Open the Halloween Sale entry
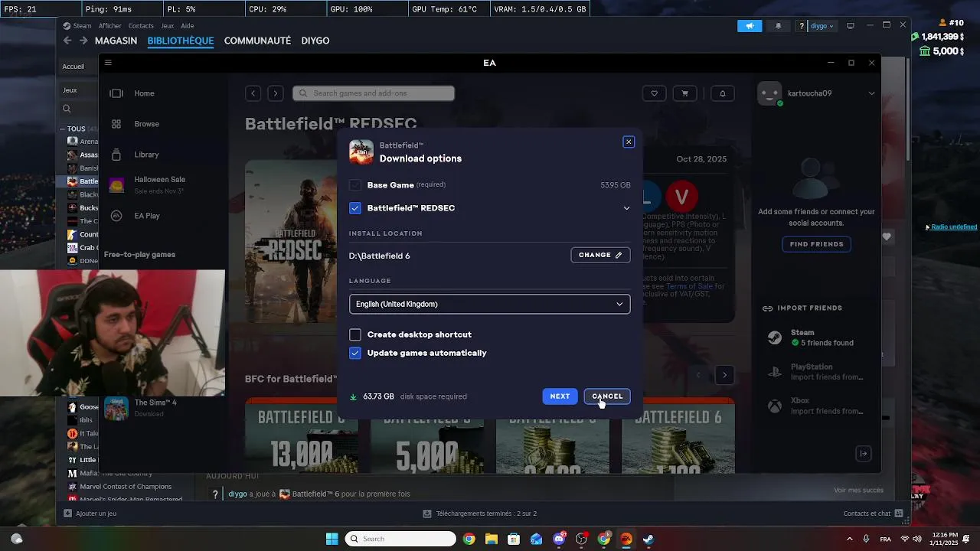The image size is (980, 551). pos(159,184)
